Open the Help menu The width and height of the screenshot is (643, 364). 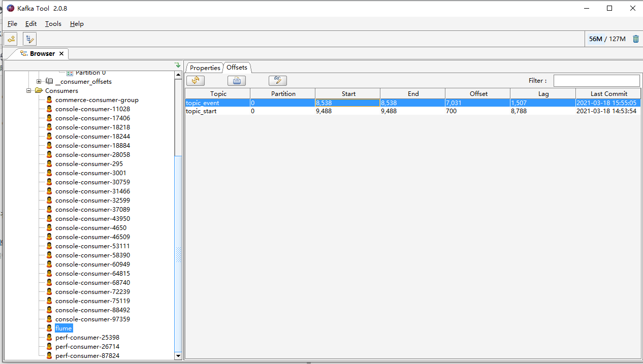77,24
